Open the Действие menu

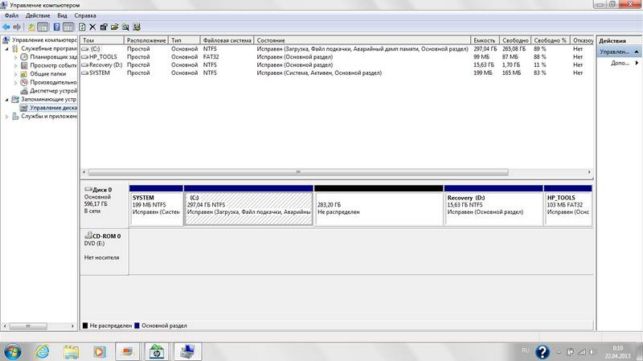(38, 16)
